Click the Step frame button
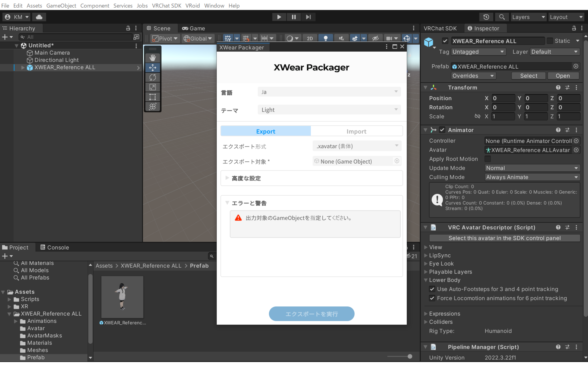This screenshot has height=370, width=588. [308, 17]
